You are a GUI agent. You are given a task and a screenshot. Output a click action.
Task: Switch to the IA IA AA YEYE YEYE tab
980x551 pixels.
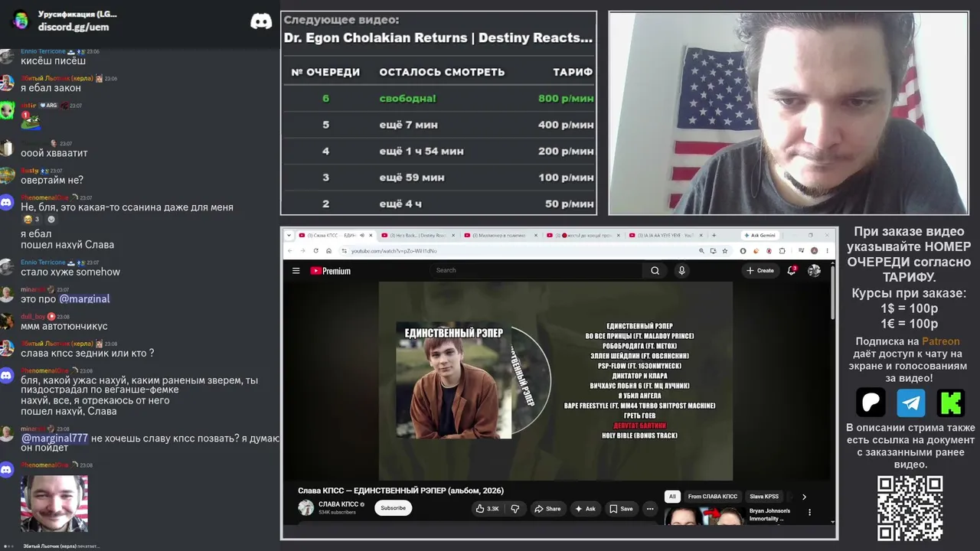tap(665, 235)
